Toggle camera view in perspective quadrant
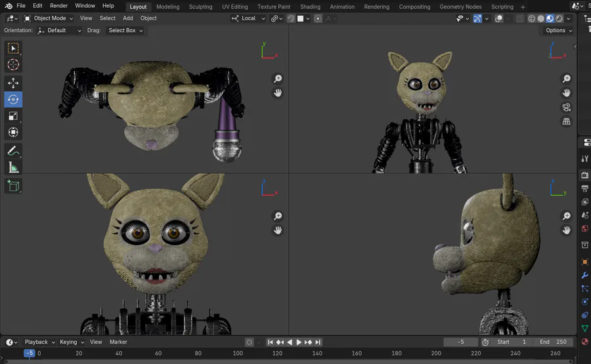The image size is (591, 364). coord(567,108)
